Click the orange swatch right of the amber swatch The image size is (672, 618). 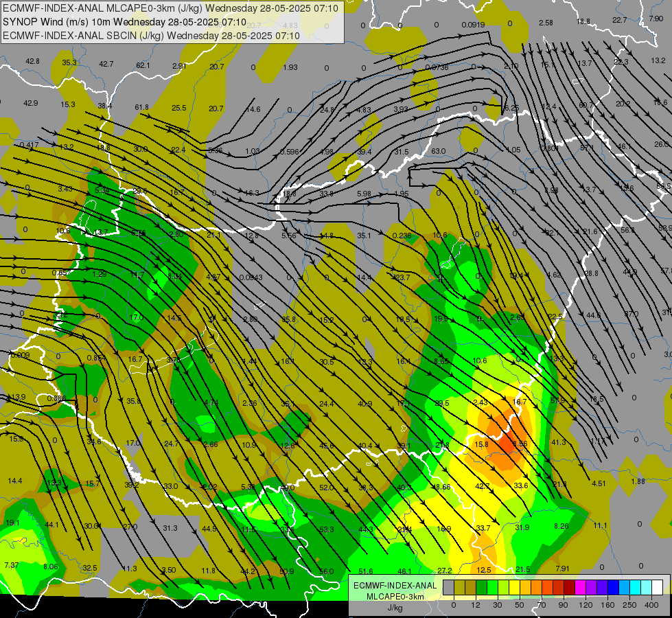537,587
